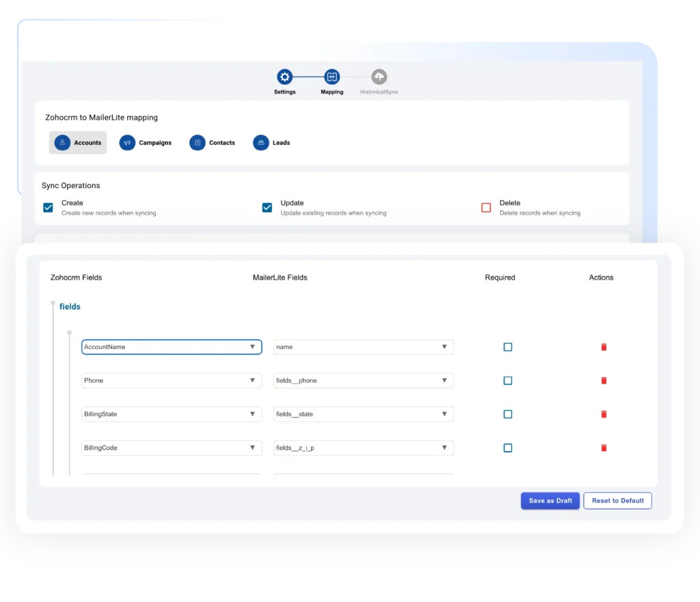
Task: Click the Settings gear step icon
Action: [x=285, y=77]
